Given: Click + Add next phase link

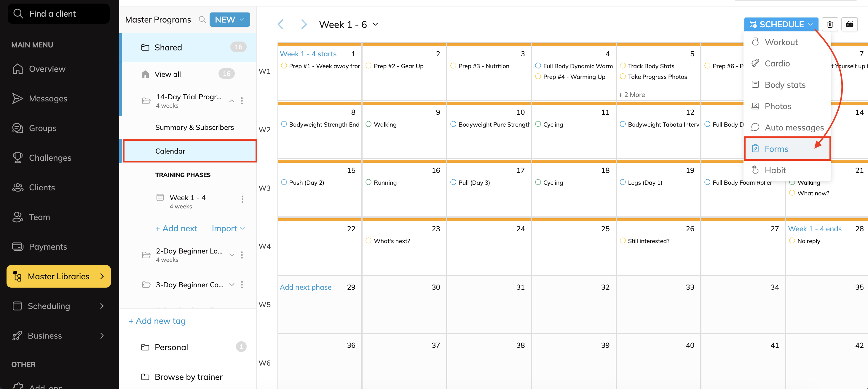Looking at the screenshot, I should (176, 229).
